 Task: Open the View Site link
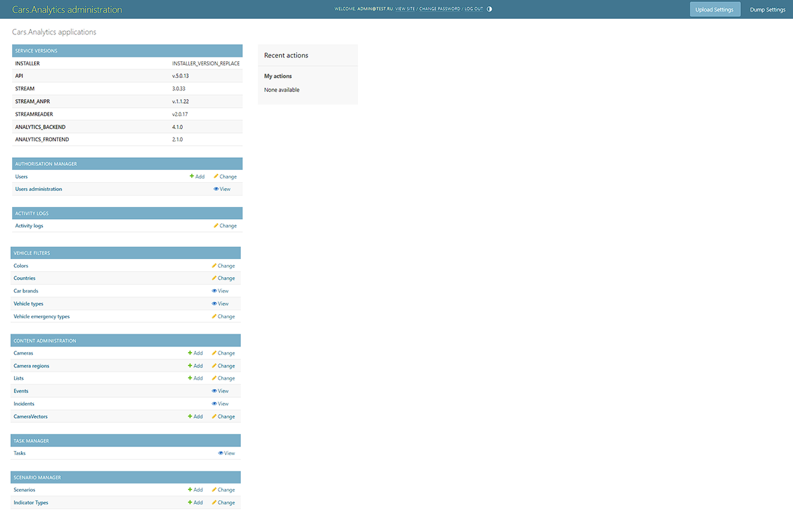tap(405, 9)
